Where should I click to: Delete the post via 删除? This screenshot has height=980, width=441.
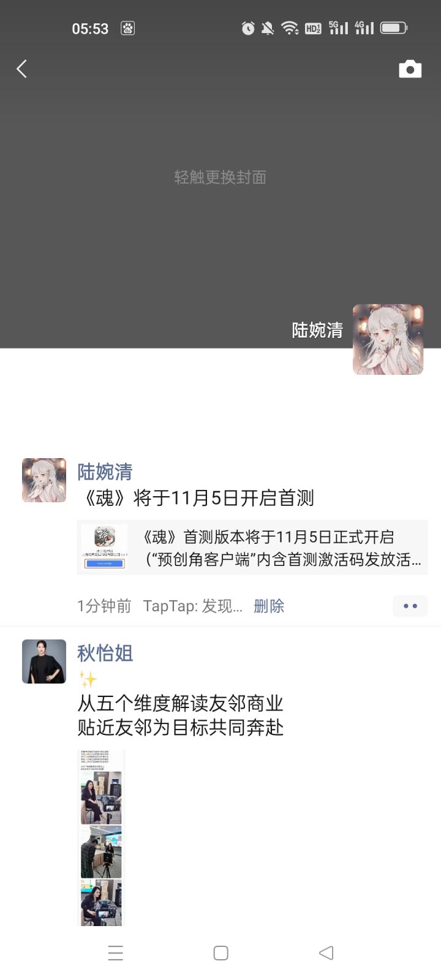coord(269,606)
